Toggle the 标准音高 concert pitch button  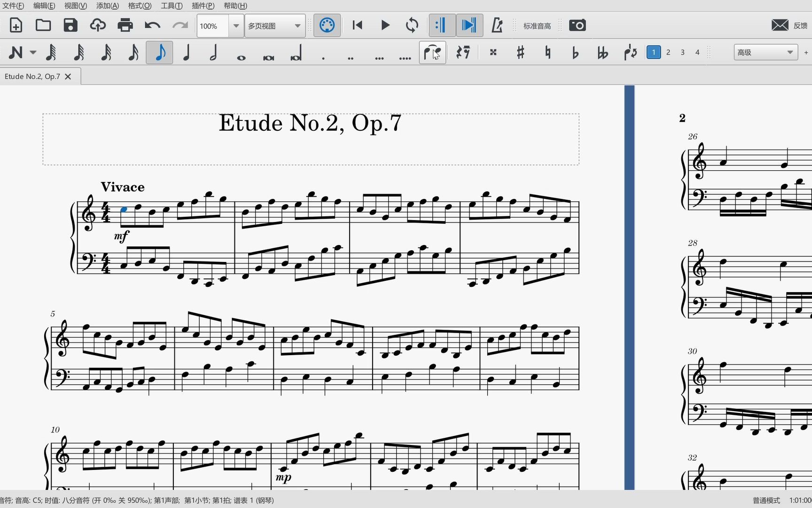[537, 26]
